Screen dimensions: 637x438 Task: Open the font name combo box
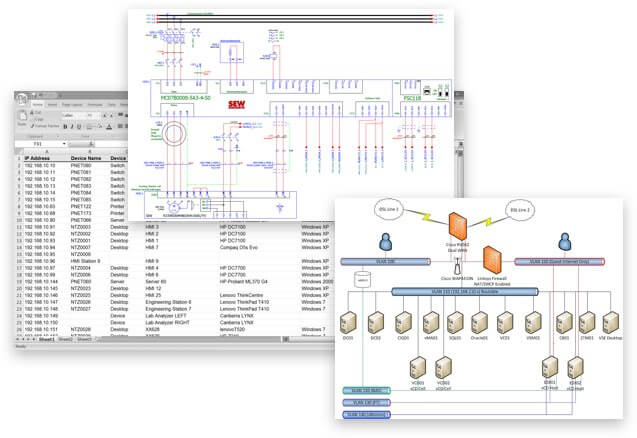(x=74, y=116)
